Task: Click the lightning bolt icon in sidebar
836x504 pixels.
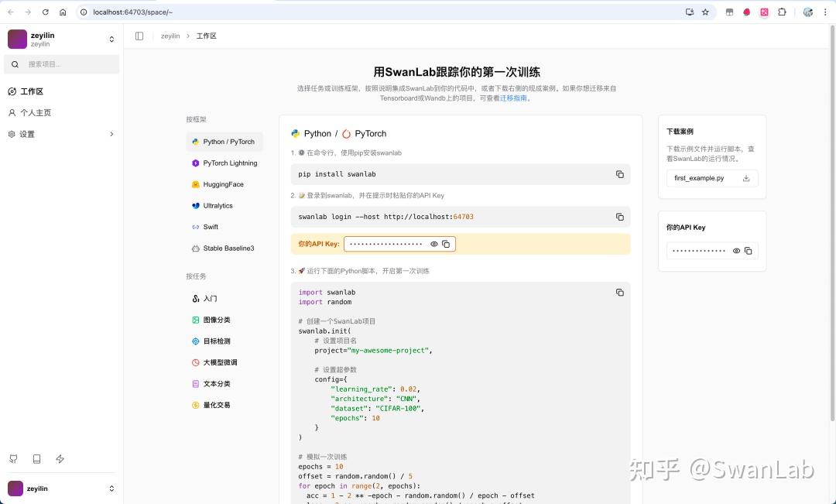Action: pyautogui.click(x=60, y=458)
